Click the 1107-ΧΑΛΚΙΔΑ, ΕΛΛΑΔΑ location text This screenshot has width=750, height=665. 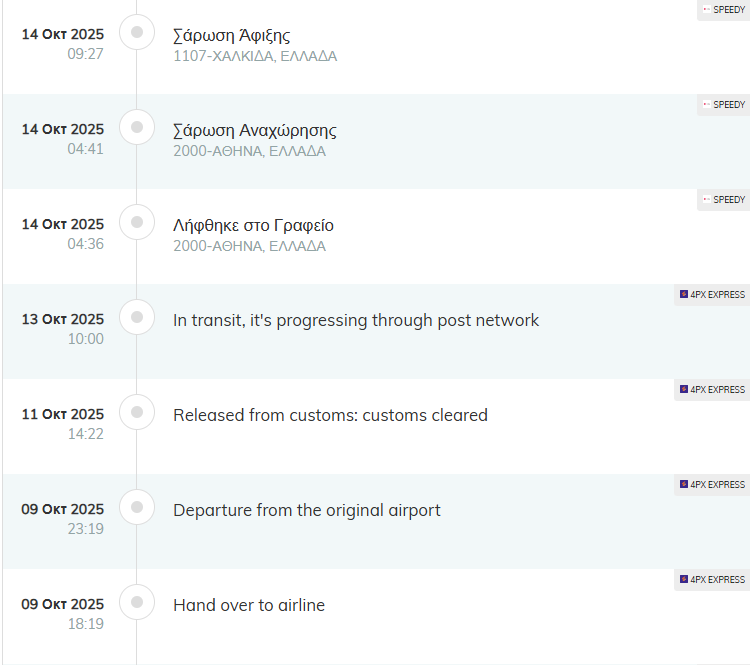click(x=255, y=56)
